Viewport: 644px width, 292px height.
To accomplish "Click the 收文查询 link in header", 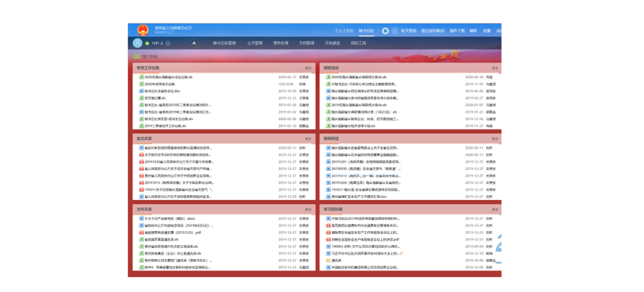I will click(x=408, y=31).
